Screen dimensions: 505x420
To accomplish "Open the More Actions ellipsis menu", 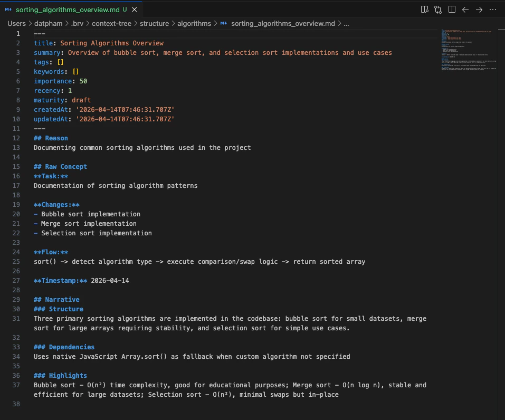I will click(493, 9).
